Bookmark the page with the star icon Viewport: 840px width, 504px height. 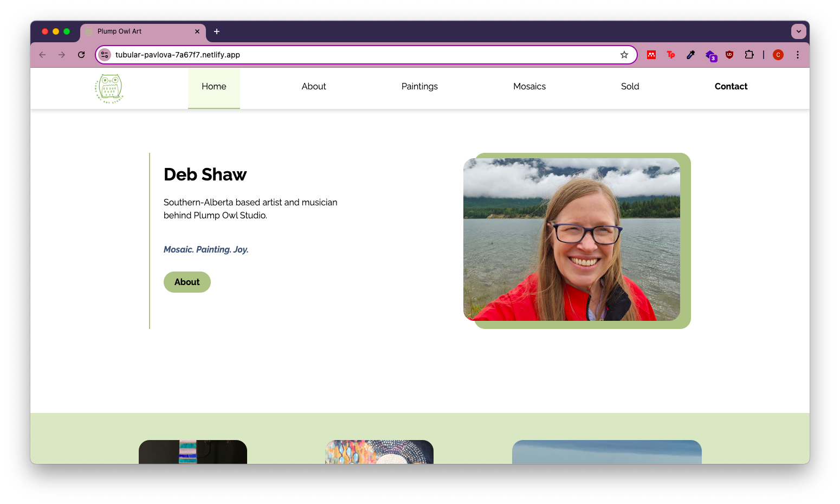point(624,55)
